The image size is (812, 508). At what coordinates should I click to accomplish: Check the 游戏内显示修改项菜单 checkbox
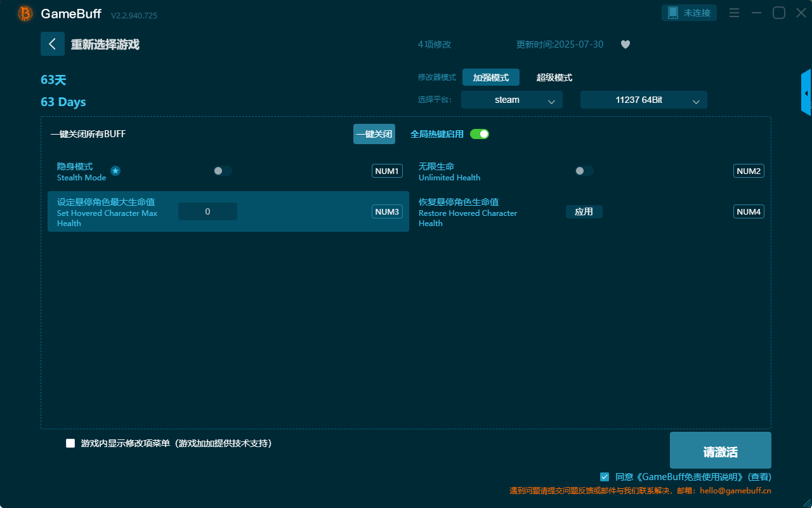[70, 443]
